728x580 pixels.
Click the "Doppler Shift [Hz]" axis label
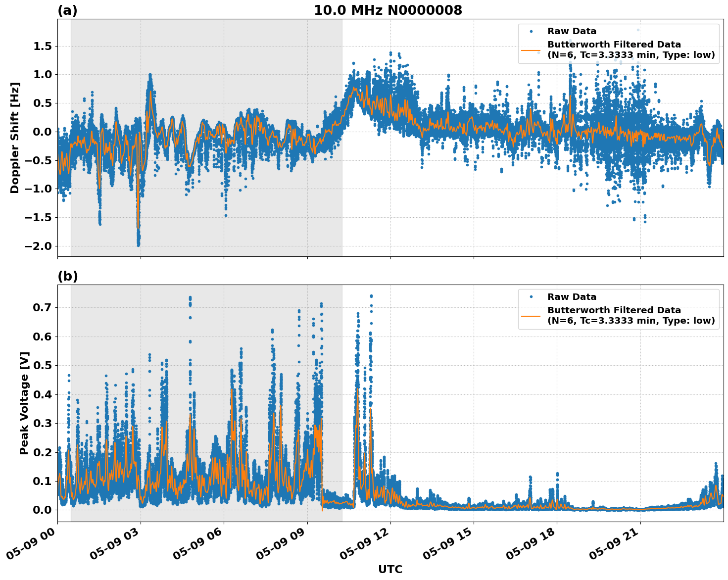(15, 138)
